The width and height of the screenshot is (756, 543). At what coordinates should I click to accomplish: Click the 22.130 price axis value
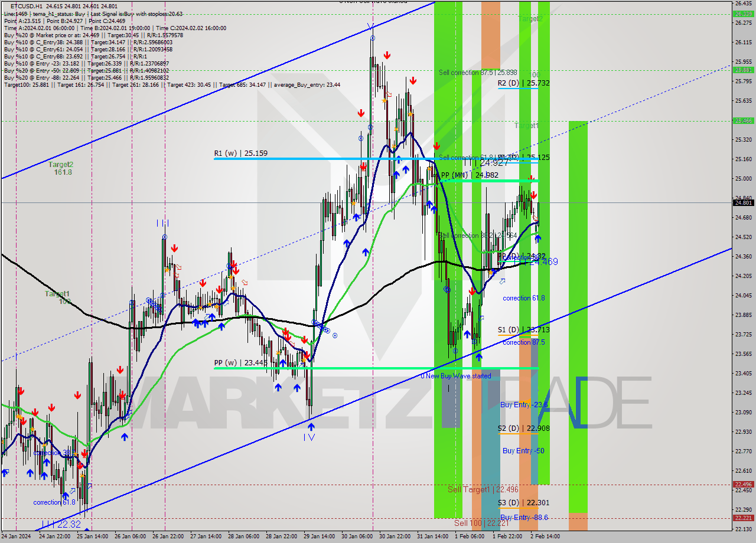(x=743, y=529)
